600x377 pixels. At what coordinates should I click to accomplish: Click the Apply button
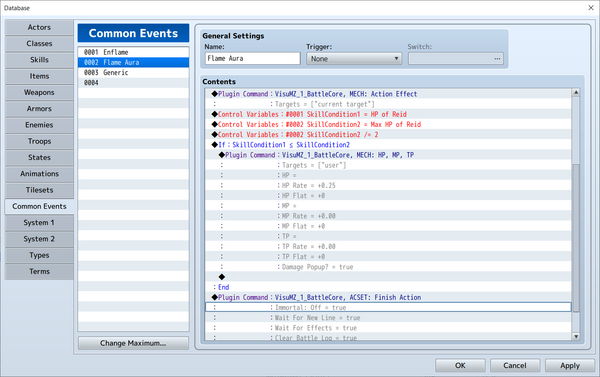point(570,366)
